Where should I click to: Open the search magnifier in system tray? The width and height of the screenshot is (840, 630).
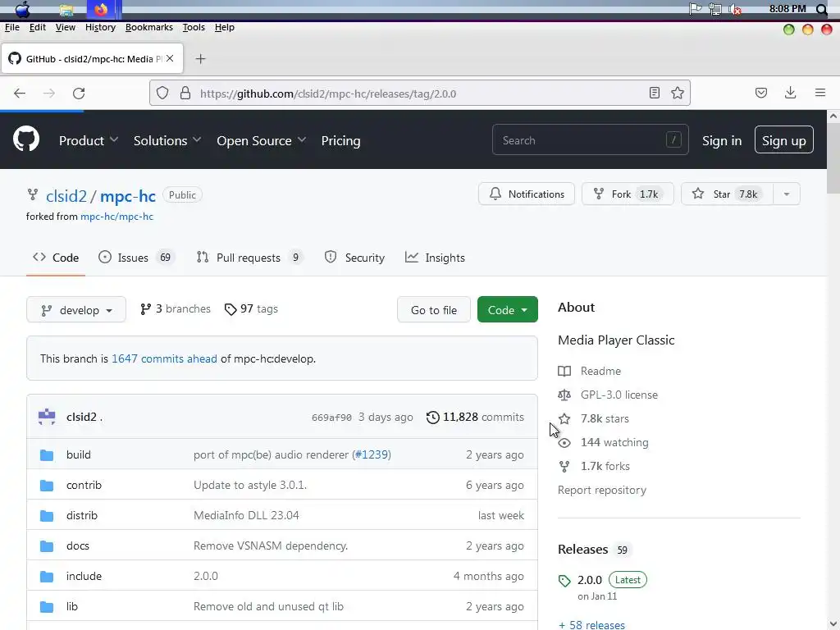point(822,9)
